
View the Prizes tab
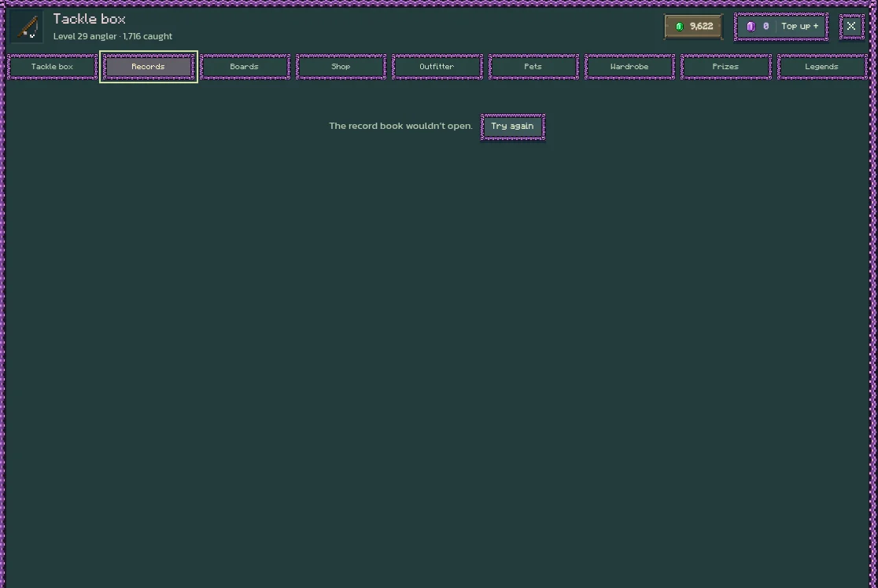(x=725, y=67)
